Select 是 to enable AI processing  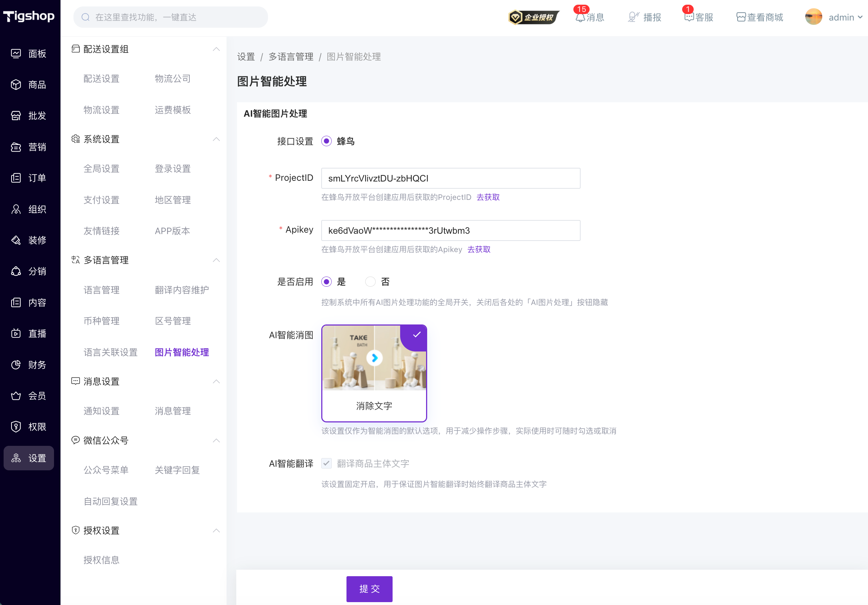pyautogui.click(x=327, y=282)
